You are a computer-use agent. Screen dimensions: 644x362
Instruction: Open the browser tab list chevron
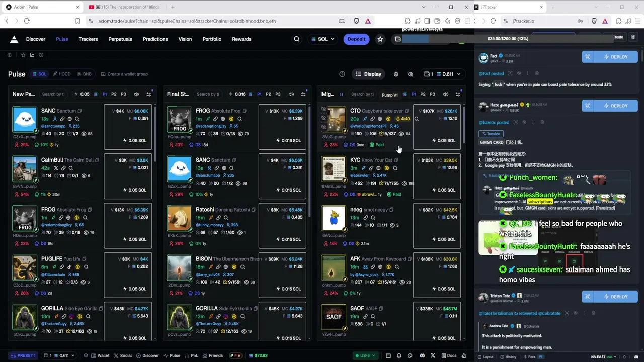(x=424, y=7)
